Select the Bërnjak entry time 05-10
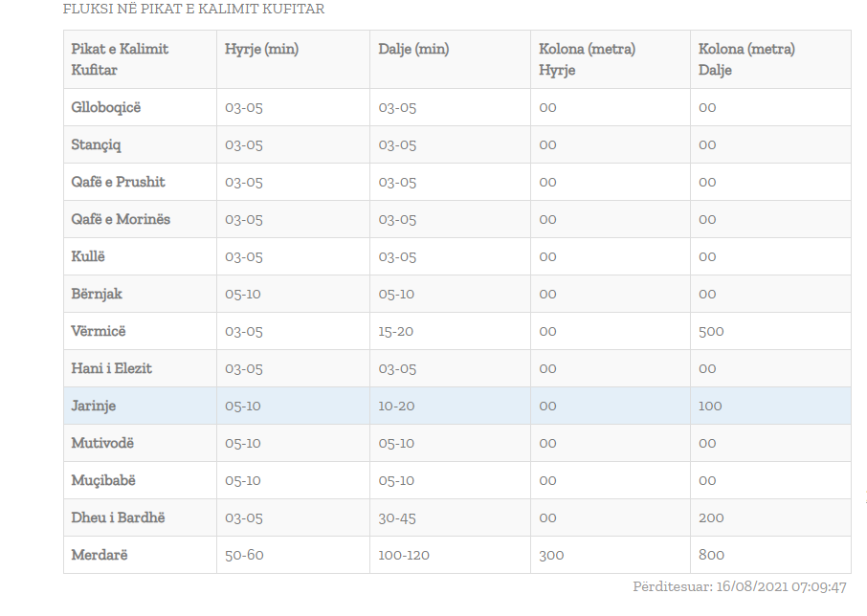Viewport: 867px width, 616px height. tap(243, 294)
